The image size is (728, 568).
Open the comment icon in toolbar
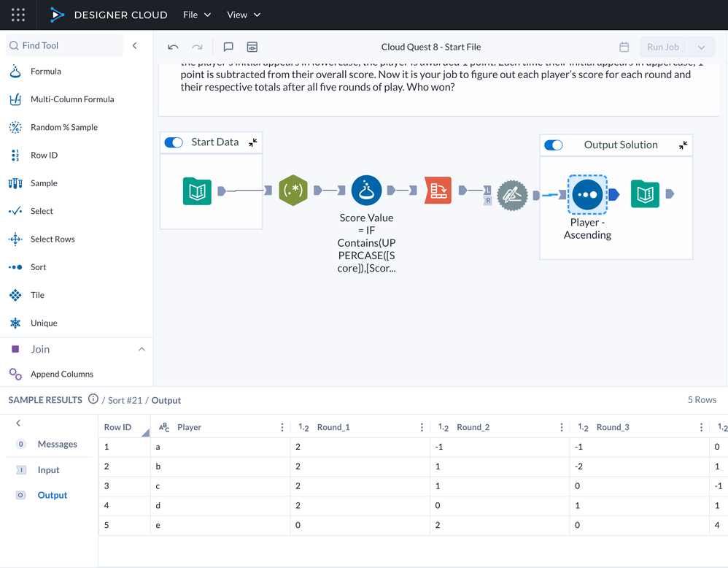228,47
